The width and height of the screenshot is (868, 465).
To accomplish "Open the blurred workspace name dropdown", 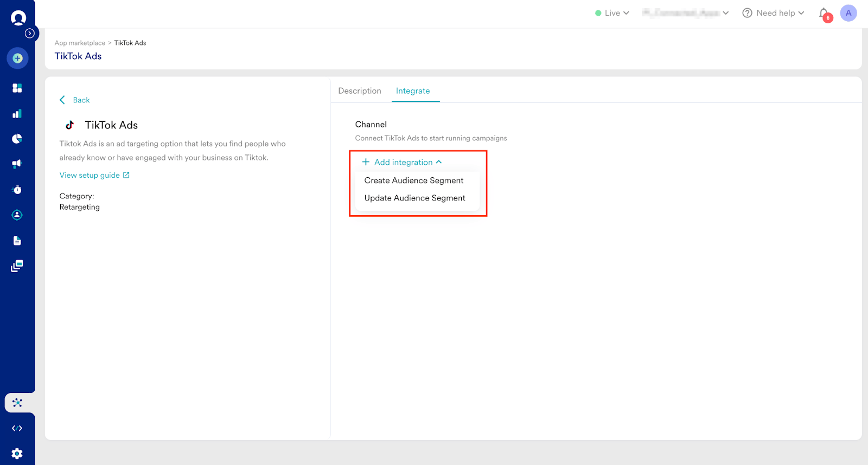I will (685, 13).
